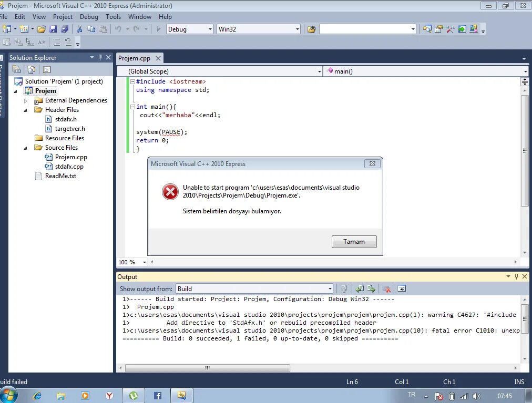Screen dimensions: 532x403
Task: Click the Tamam button in error dialog
Action: (x=354, y=242)
